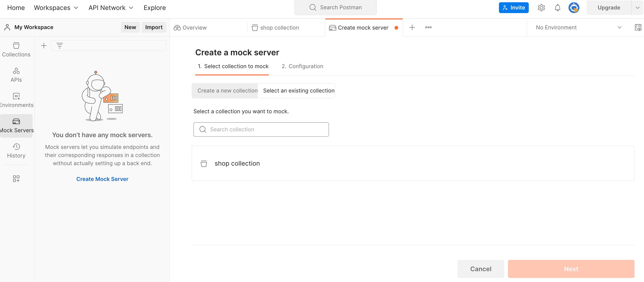Click the My Workspace person icon
The image size is (644, 282).
point(7,27)
